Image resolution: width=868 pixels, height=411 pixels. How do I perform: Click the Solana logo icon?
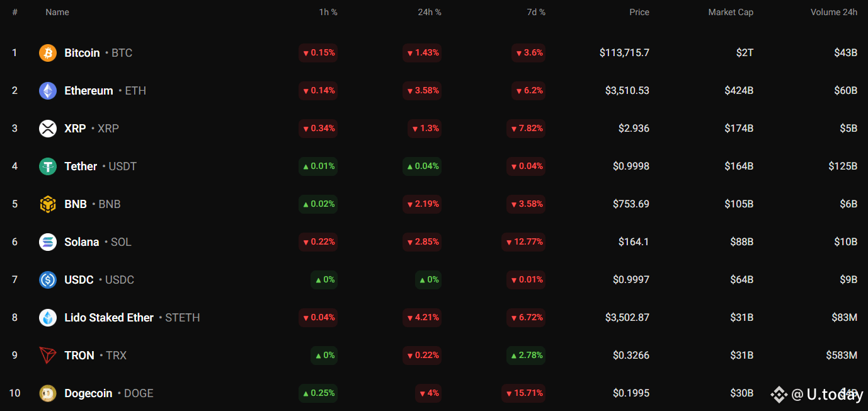pos(48,242)
